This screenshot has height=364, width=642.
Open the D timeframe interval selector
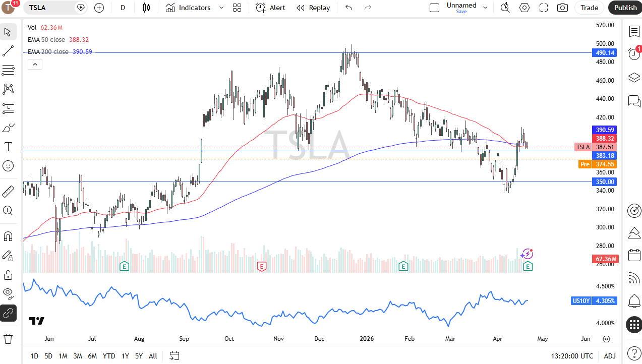123,8
